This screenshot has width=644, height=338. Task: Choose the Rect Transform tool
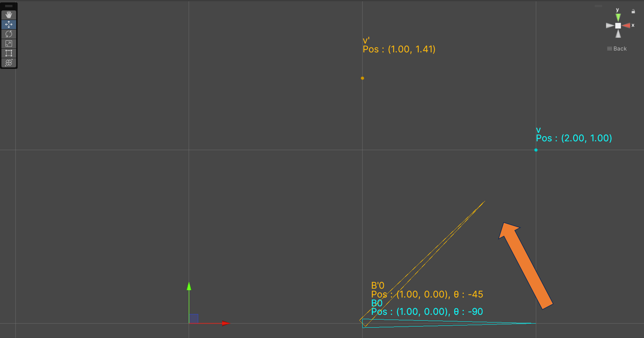click(x=9, y=53)
